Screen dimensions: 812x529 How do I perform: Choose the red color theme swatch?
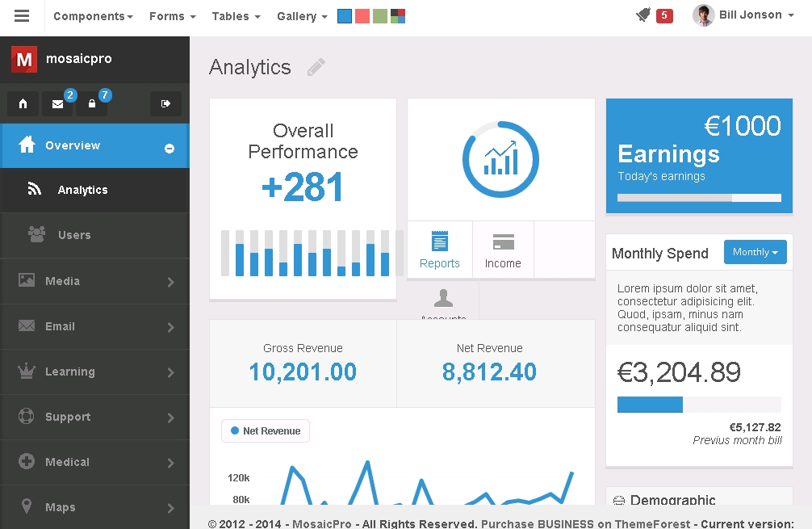[362, 16]
